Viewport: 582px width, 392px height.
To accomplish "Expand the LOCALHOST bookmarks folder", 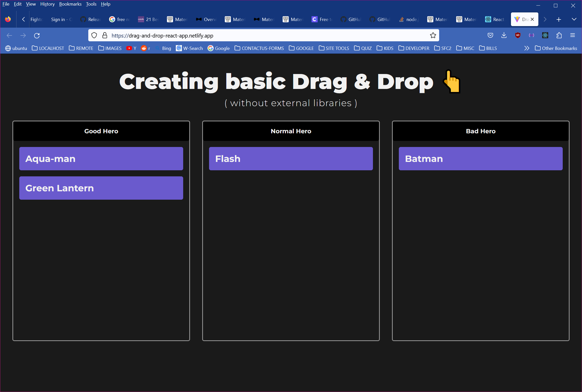I will (48, 48).
